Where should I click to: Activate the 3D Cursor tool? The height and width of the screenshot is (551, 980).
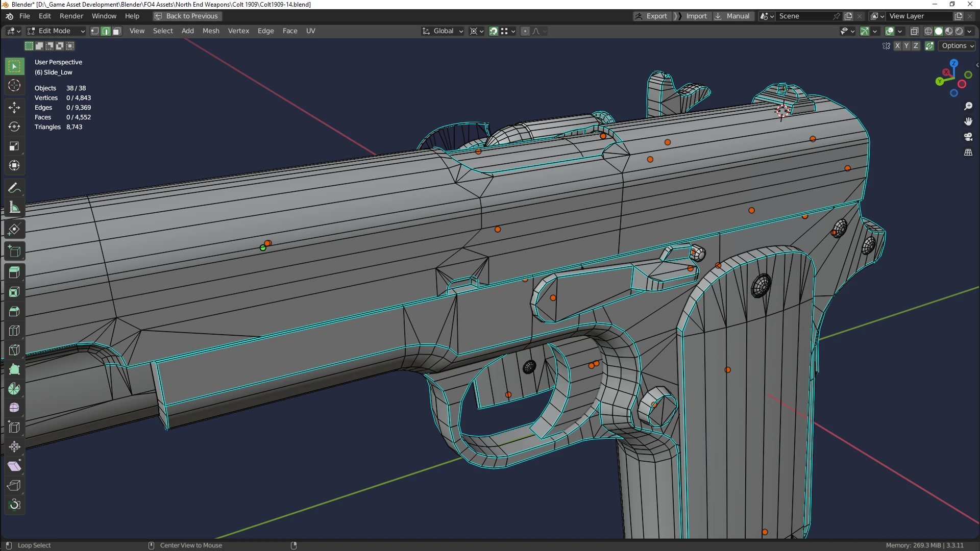point(14,86)
